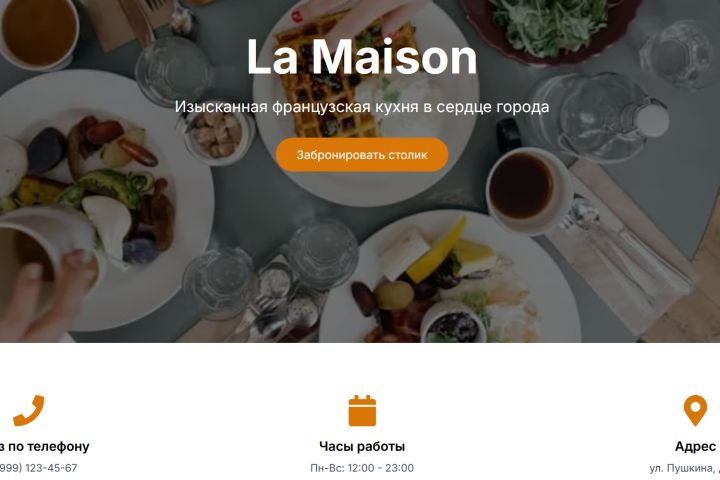Click the "Забронировать столик" button
Viewport: 720px width, 480px height.
pyautogui.click(x=362, y=155)
